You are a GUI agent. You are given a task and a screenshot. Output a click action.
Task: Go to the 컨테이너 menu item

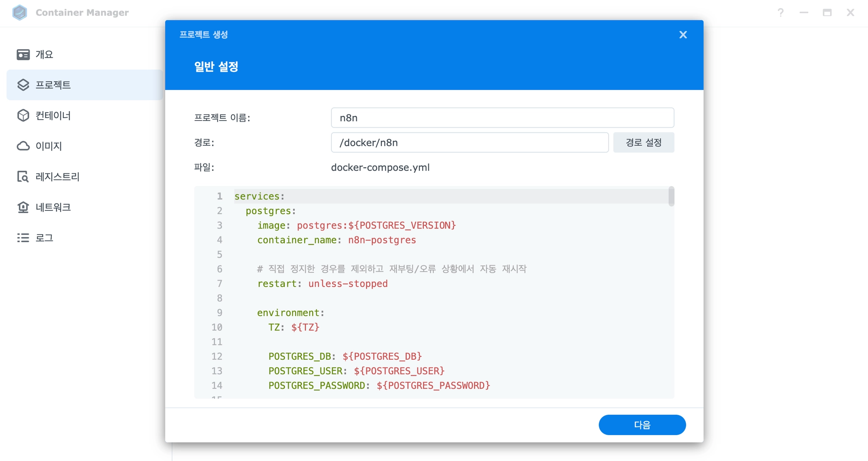coord(85,115)
